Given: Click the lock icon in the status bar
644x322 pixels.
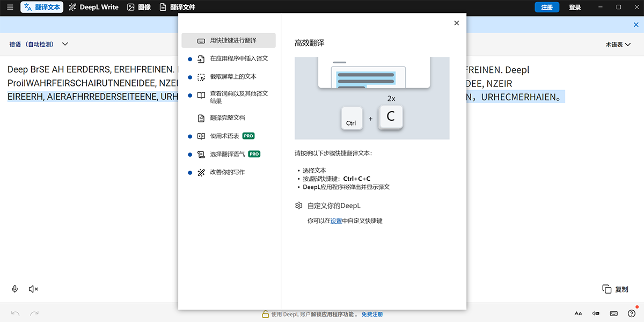Looking at the screenshot, I should [x=265, y=314].
